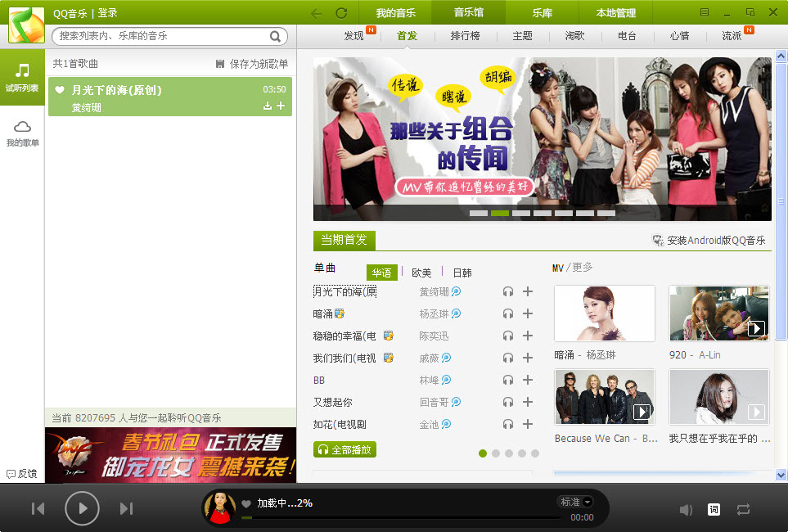Click in the song search field
Image resolution: width=788 pixels, height=532 pixels.
tap(161, 36)
